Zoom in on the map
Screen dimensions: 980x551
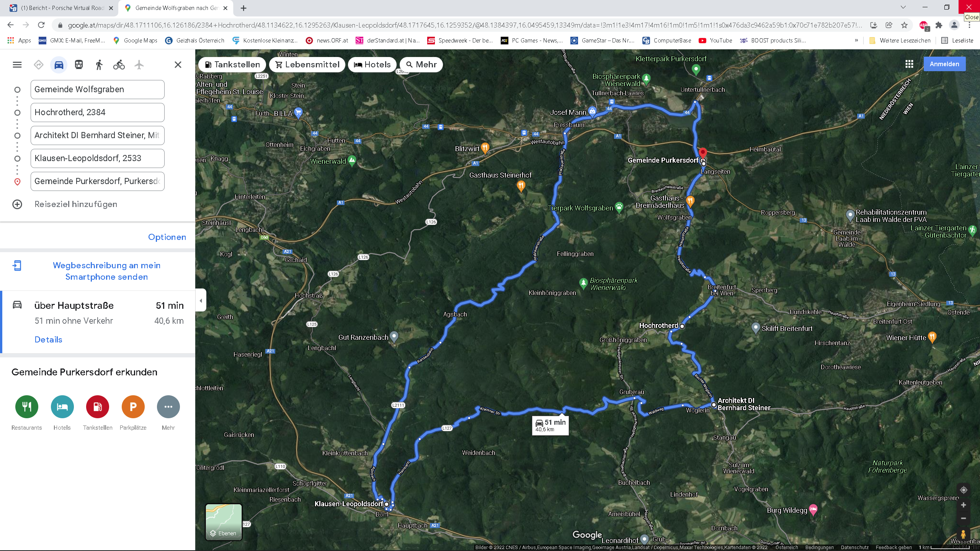[963, 505]
